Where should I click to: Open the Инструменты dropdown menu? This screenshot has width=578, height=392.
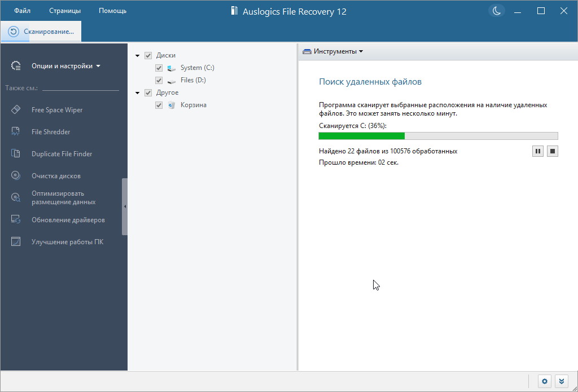tap(339, 51)
